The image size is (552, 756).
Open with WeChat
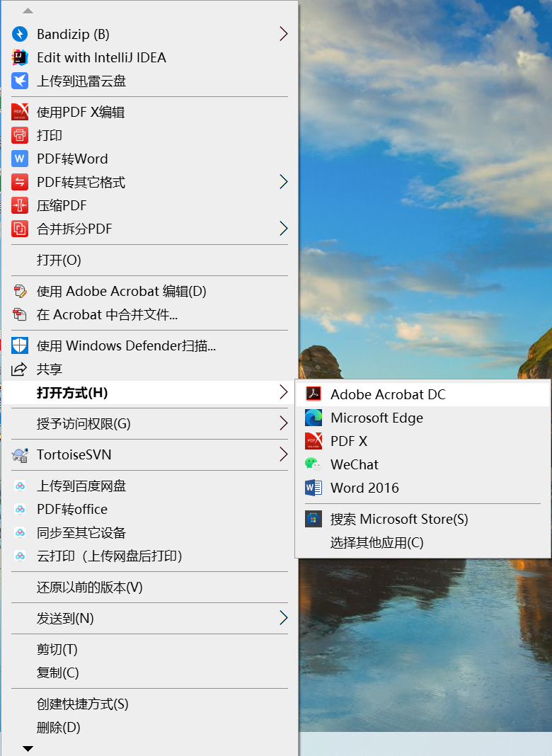422,464
